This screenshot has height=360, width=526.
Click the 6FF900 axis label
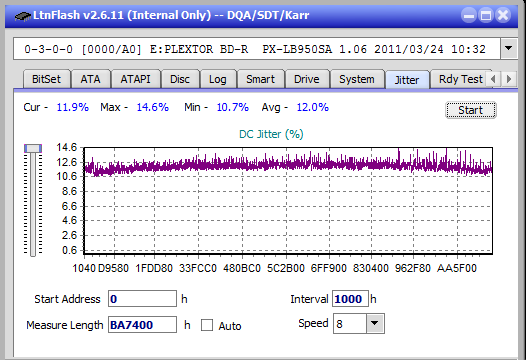pyautogui.click(x=328, y=268)
